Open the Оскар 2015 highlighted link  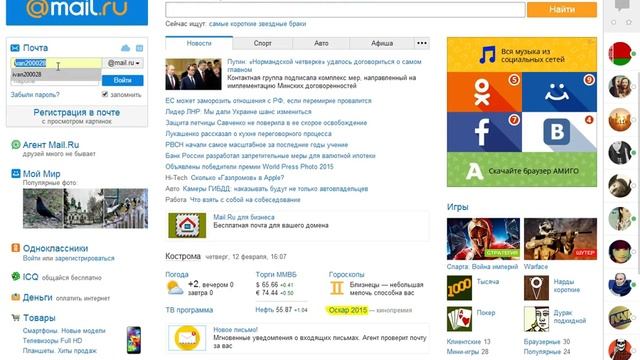348,310
